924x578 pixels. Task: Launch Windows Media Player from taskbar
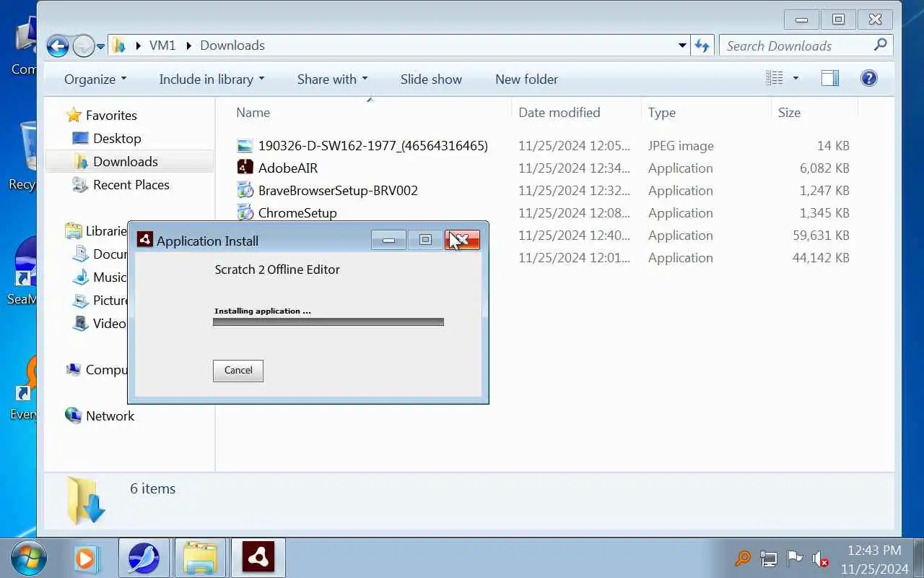click(85, 558)
